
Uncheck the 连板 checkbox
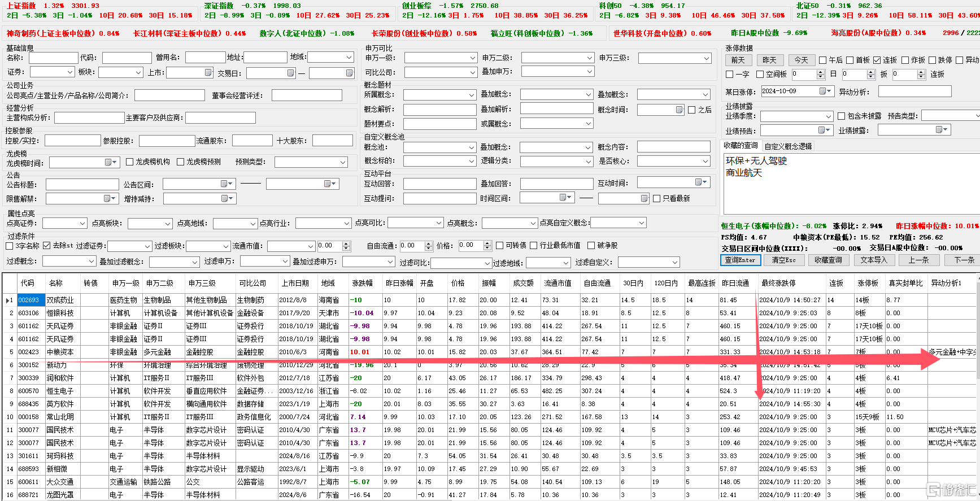click(877, 60)
